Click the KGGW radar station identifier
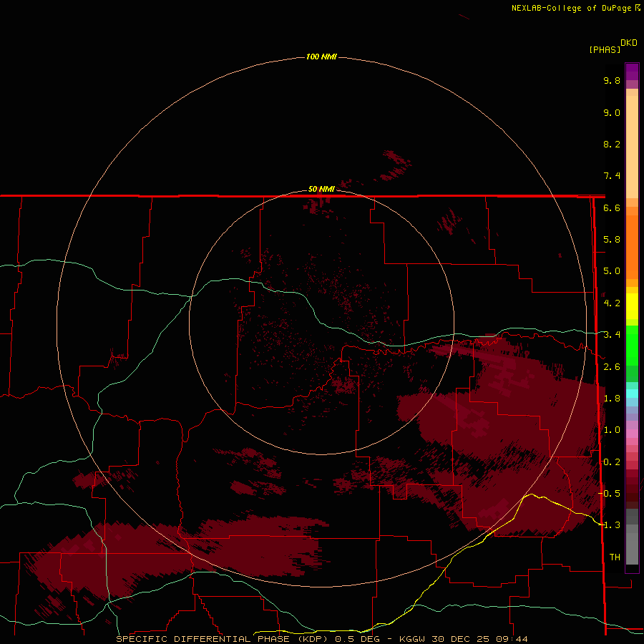644x644 pixels. pyautogui.click(x=412, y=639)
